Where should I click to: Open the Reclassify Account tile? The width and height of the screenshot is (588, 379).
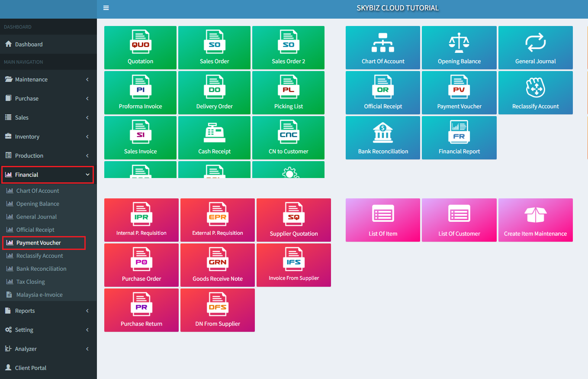point(535,93)
